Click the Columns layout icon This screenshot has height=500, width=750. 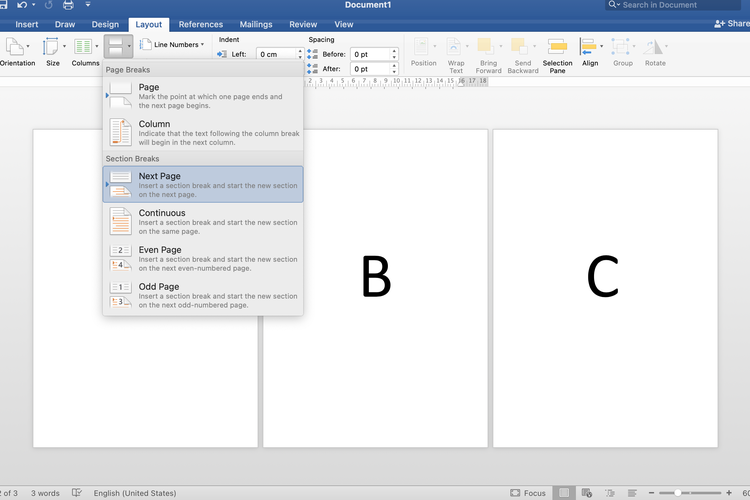pyautogui.click(x=85, y=48)
